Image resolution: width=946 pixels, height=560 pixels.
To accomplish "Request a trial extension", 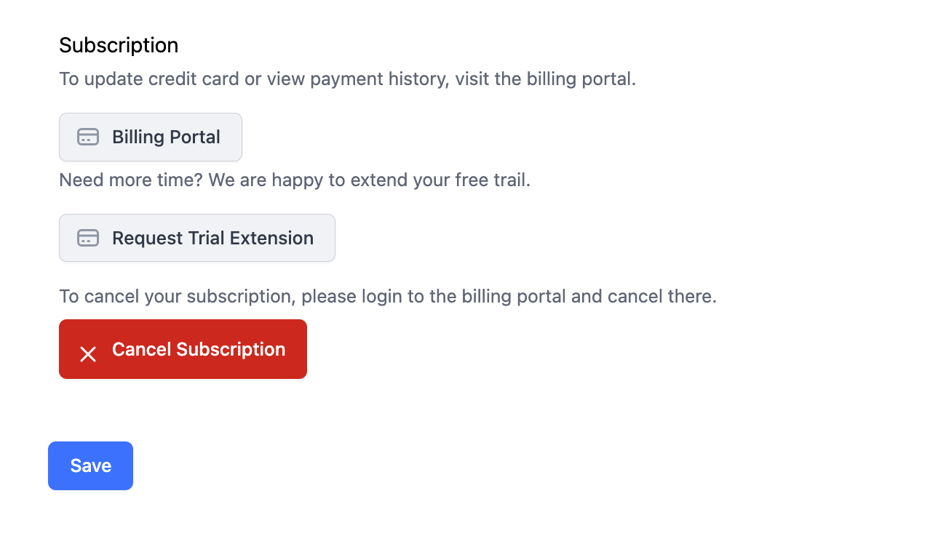I will [x=197, y=238].
